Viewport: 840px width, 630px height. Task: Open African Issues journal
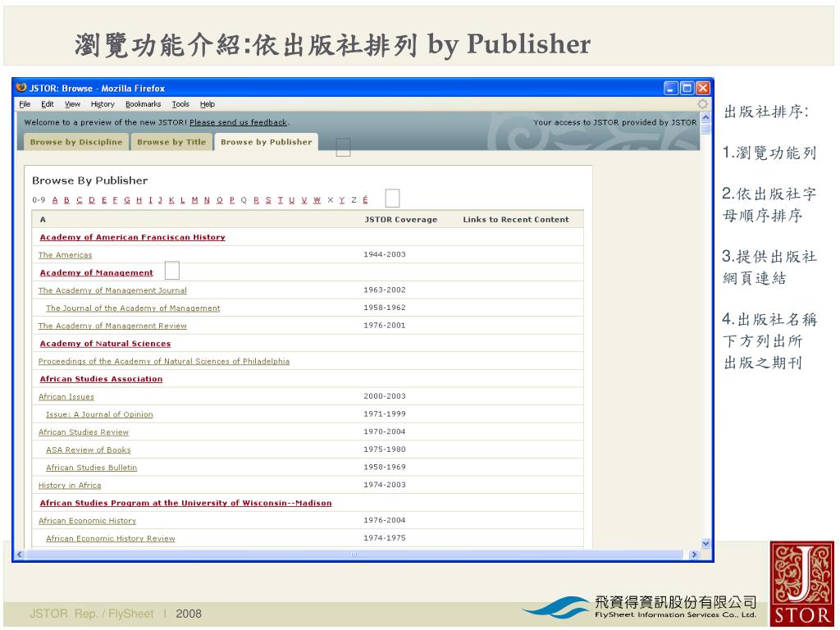(66, 396)
